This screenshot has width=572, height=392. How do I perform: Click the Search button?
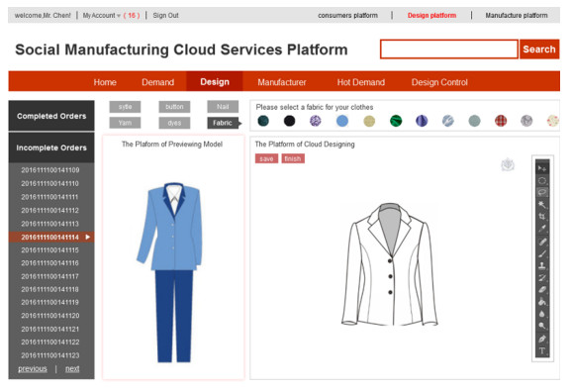539,49
